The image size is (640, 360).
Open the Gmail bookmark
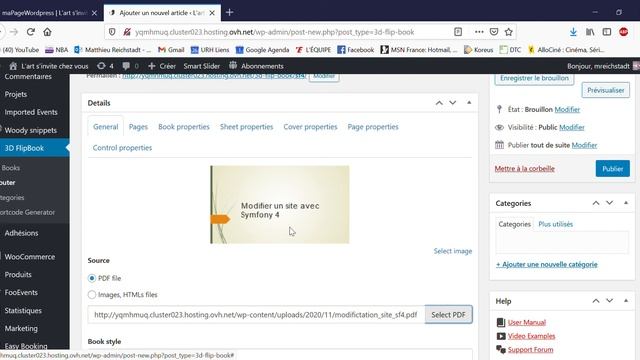(171, 50)
